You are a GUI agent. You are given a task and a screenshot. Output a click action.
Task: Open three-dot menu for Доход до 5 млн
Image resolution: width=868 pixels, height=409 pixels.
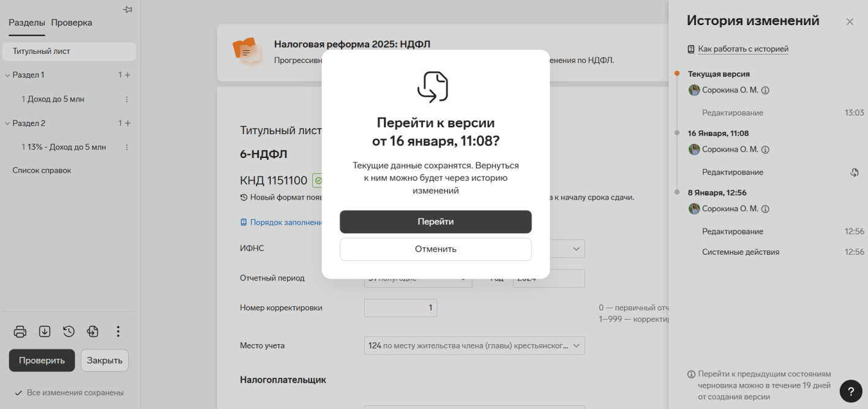click(127, 99)
